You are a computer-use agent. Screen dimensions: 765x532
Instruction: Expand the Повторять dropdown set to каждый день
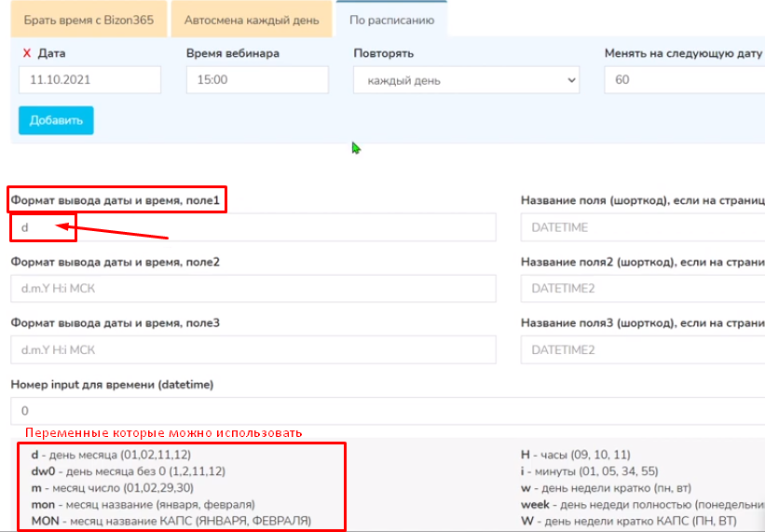tap(466, 80)
